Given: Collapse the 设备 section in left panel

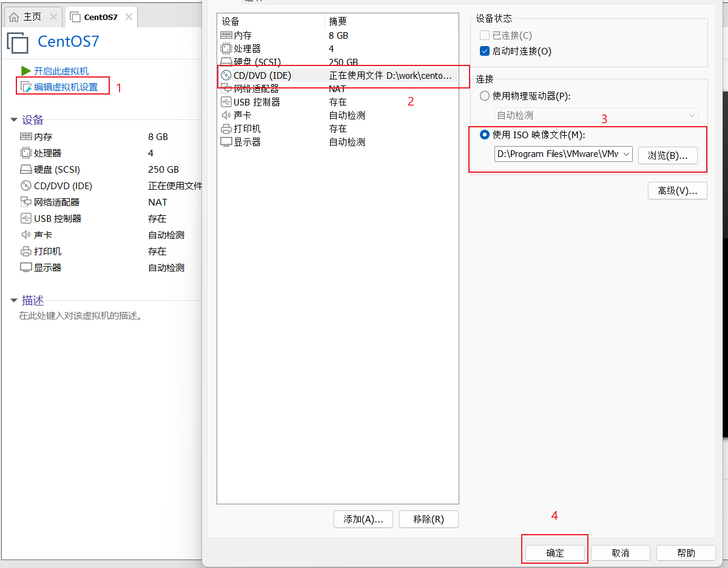Looking at the screenshot, I should (x=14, y=120).
